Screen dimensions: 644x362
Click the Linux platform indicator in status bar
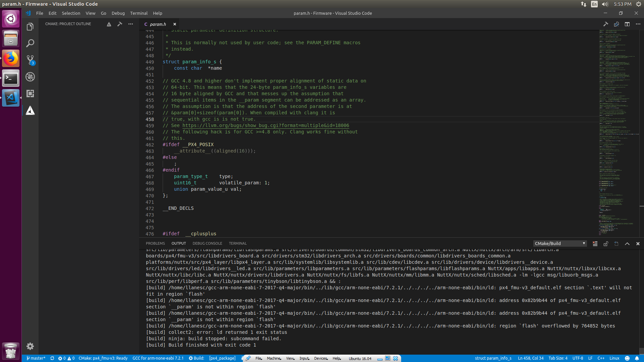coord(614,358)
